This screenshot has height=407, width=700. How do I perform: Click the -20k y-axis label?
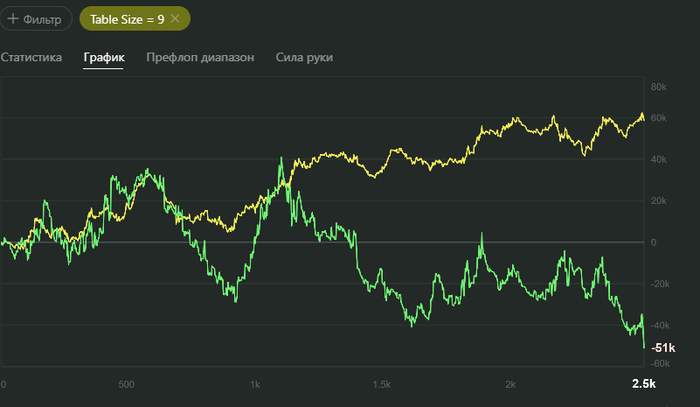pyautogui.click(x=659, y=284)
